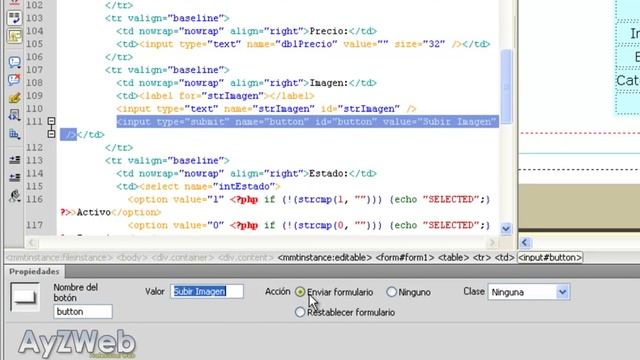This screenshot has height=360, width=640.
Task: Select <table> in the tag selector
Action: (453, 258)
